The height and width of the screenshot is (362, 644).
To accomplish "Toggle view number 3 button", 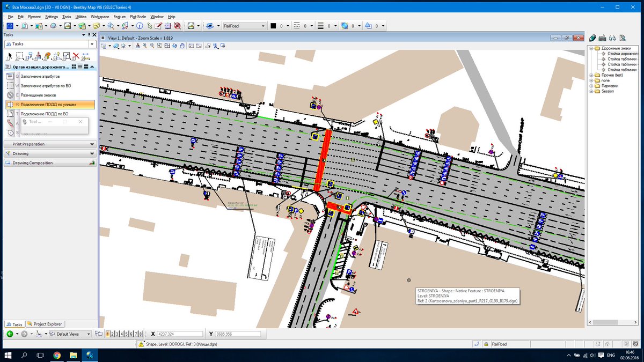I will [116, 334].
